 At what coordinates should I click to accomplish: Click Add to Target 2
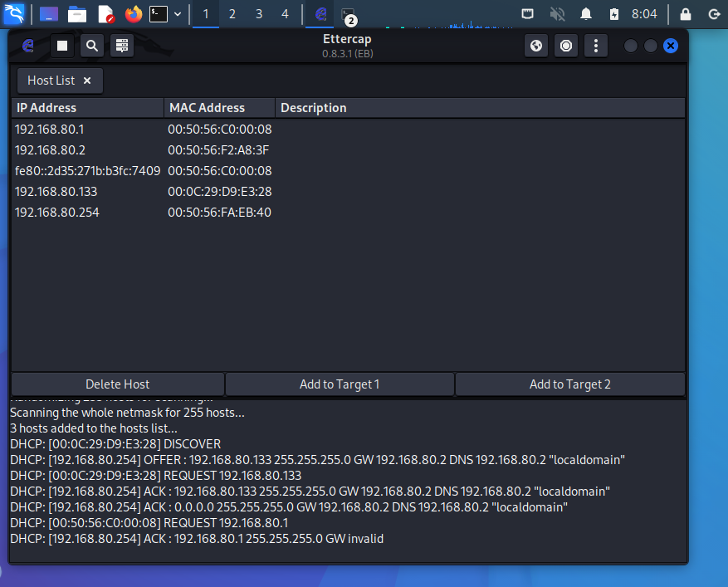click(570, 384)
